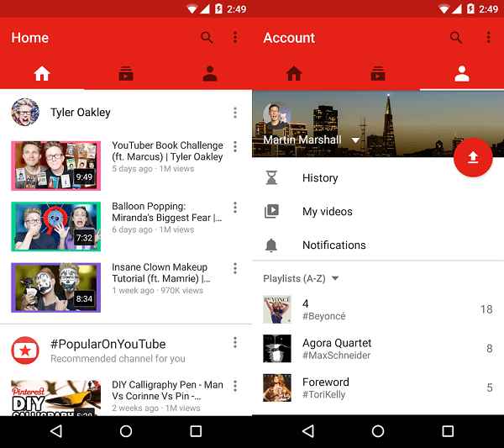Screen dimensions: 504x448
Task: Play the Balloon Popping video thumbnail
Action: (55, 226)
